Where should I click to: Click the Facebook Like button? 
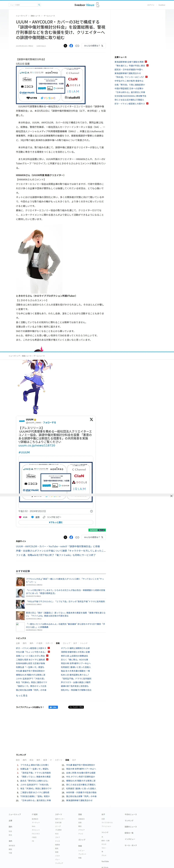click(53, 707)
